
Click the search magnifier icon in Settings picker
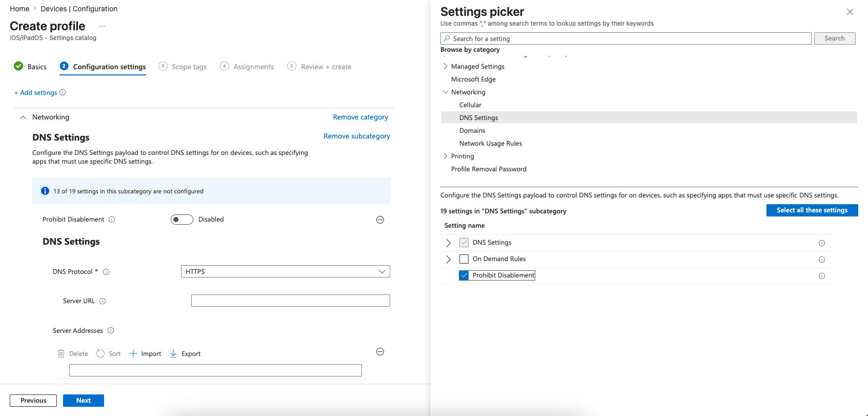point(447,38)
